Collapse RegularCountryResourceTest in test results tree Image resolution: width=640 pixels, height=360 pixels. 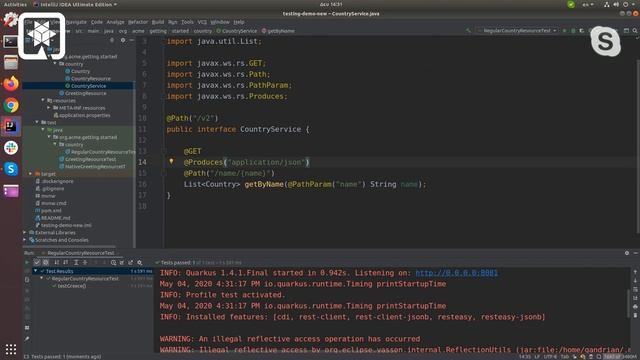click(x=42, y=278)
